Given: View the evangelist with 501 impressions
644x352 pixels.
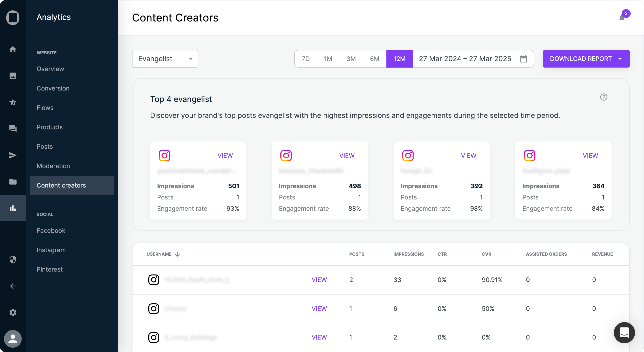Looking at the screenshot, I should click(x=225, y=156).
